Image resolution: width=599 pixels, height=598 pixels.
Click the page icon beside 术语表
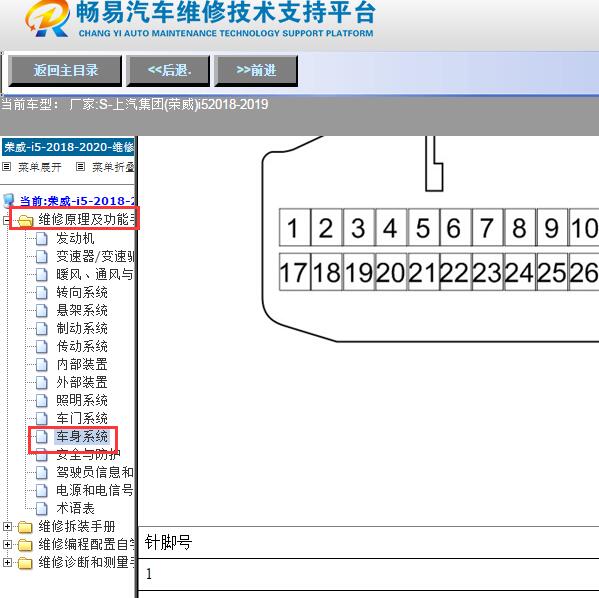click(42, 509)
